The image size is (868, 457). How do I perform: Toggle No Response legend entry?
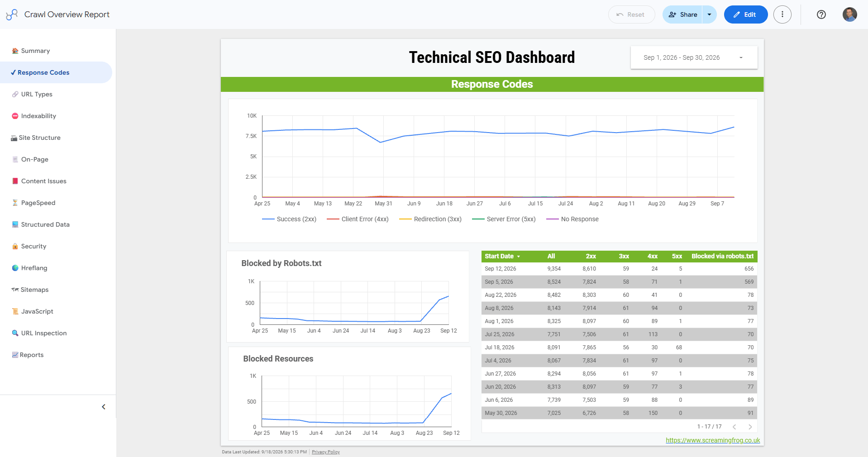(572, 219)
